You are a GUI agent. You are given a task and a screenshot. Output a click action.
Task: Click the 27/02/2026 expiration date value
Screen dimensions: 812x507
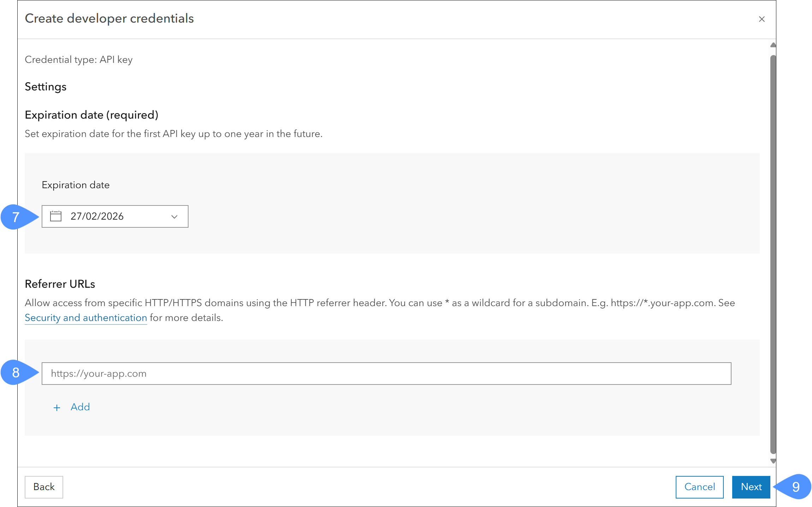[97, 216]
